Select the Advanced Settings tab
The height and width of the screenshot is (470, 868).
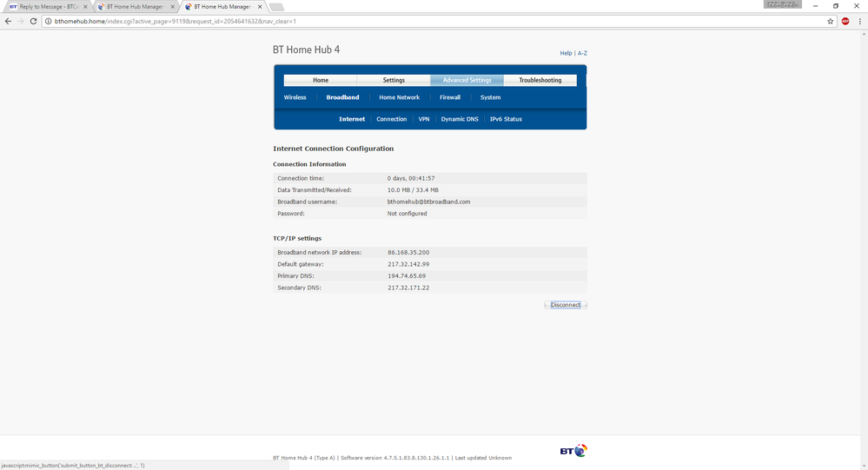467,80
